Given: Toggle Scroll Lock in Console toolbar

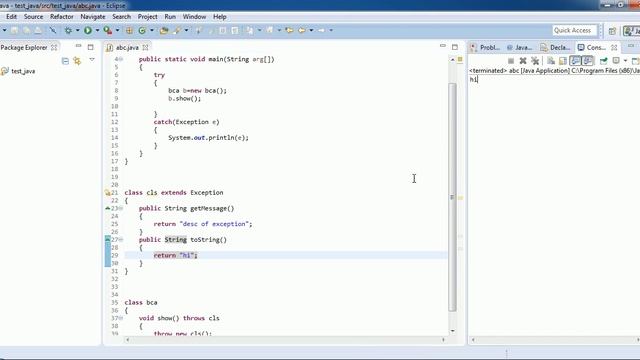Looking at the screenshot, I should [x=563, y=61].
